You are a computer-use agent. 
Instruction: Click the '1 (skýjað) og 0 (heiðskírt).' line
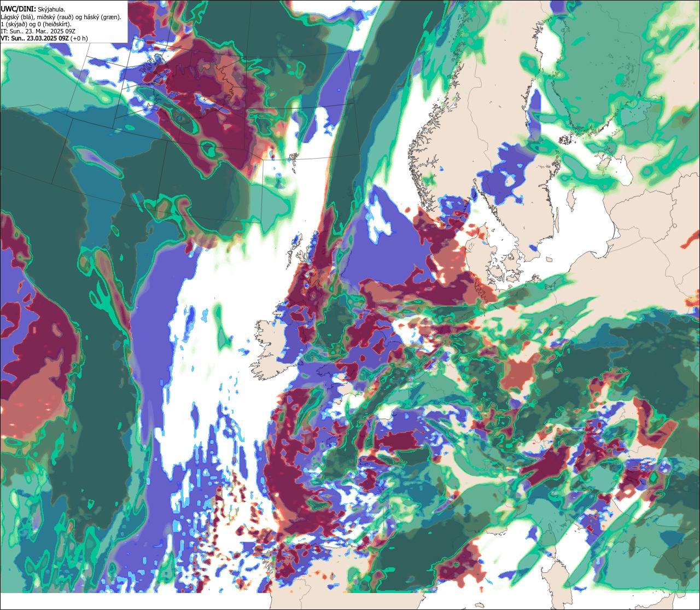point(36,24)
